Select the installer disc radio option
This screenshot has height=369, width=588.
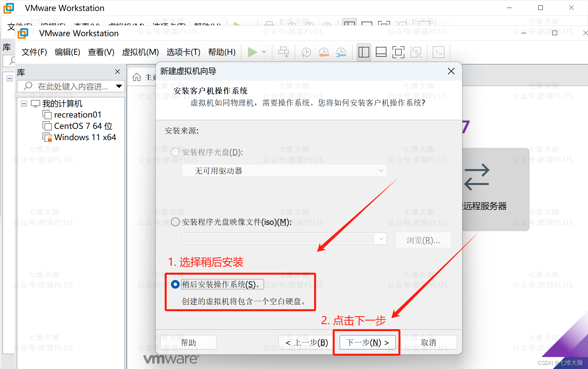tap(175, 152)
